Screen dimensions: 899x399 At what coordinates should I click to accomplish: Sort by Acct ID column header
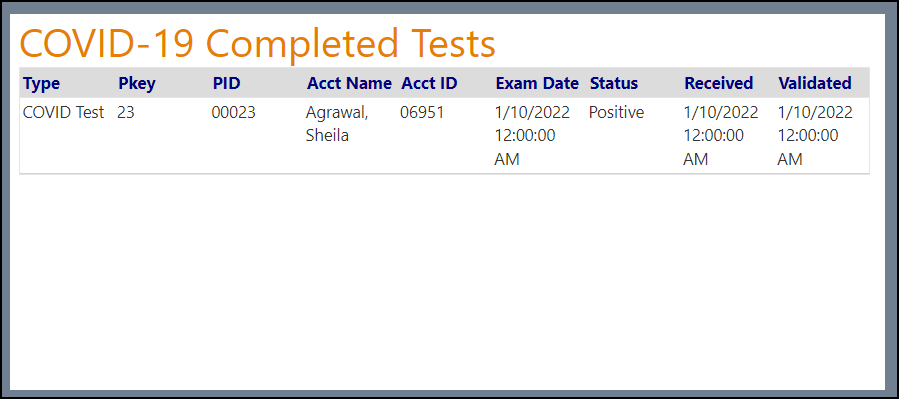click(429, 84)
